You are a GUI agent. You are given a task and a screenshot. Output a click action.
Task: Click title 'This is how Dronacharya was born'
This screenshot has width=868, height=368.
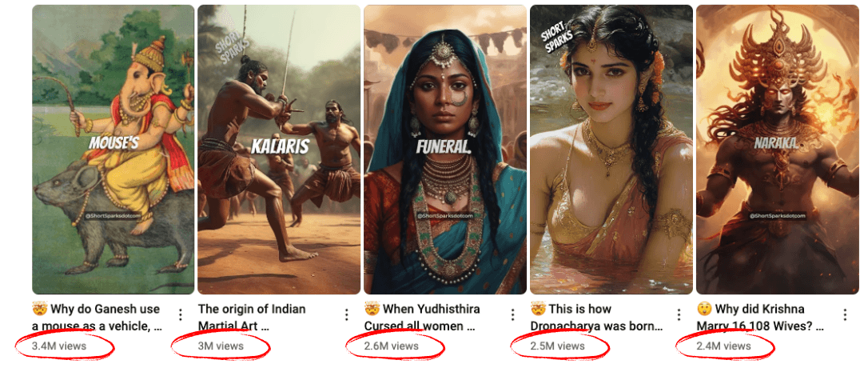pyautogui.click(x=596, y=318)
